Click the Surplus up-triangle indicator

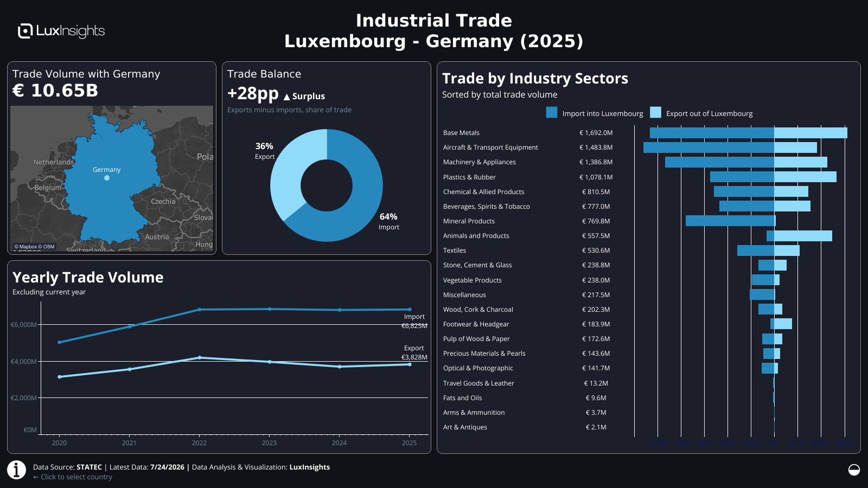287,97
